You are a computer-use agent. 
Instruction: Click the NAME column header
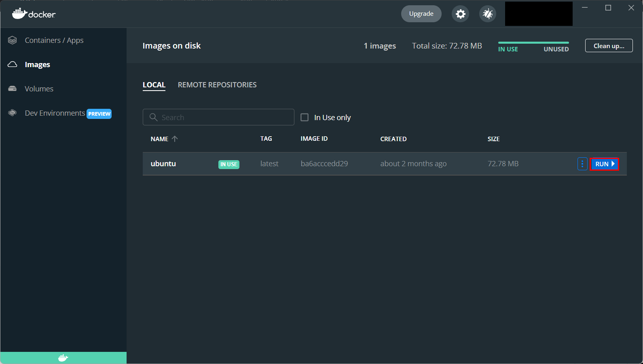pos(160,139)
